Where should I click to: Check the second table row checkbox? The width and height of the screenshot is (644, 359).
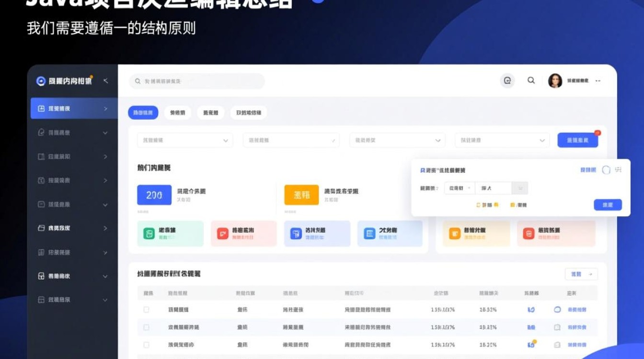146,327
